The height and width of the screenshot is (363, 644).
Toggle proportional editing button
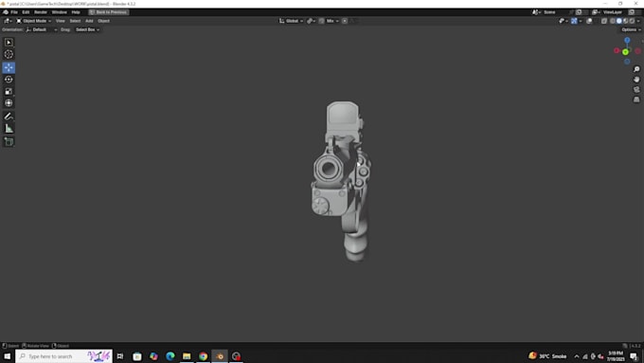pos(345,21)
